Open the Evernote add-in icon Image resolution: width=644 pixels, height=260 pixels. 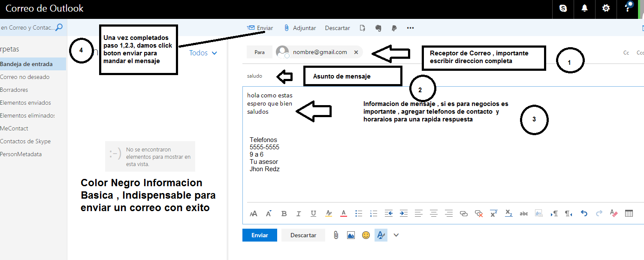pyautogui.click(x=378, y=28)
